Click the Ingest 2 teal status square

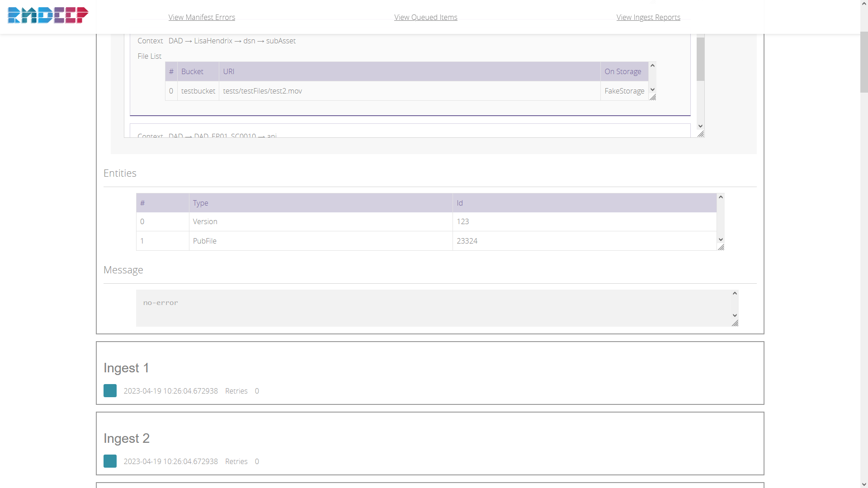tap(110, 461)
